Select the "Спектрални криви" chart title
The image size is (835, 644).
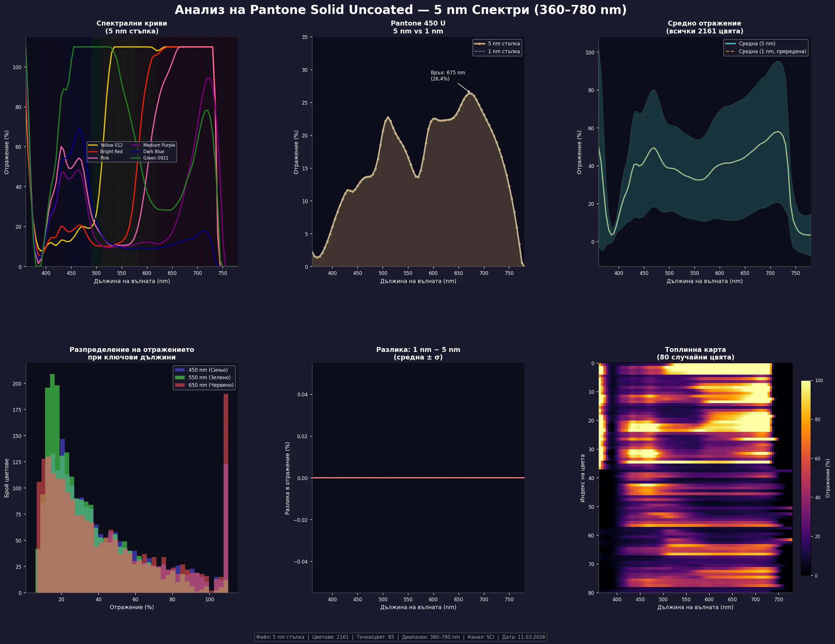[x=131, y=27]
